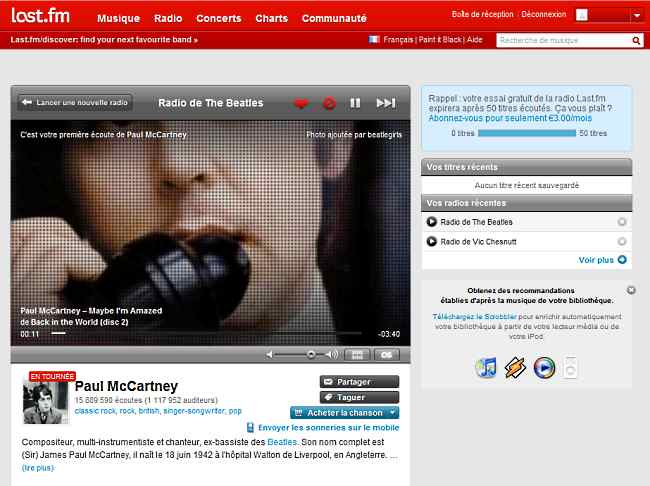The height and width of the screenshot is (486, 650).
Task: Remove Radio de The Beatles with the round button
Action: [622, 222]
